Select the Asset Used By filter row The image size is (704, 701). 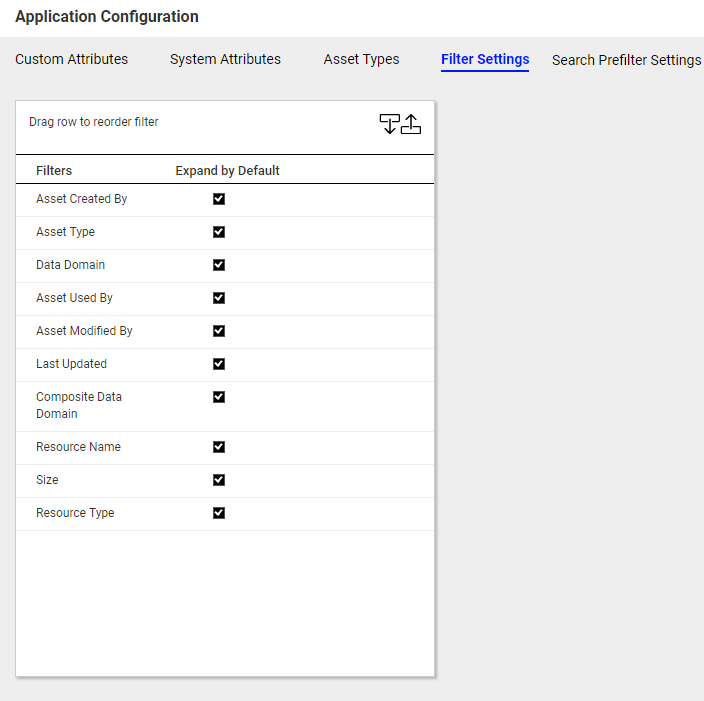(225, 299)
